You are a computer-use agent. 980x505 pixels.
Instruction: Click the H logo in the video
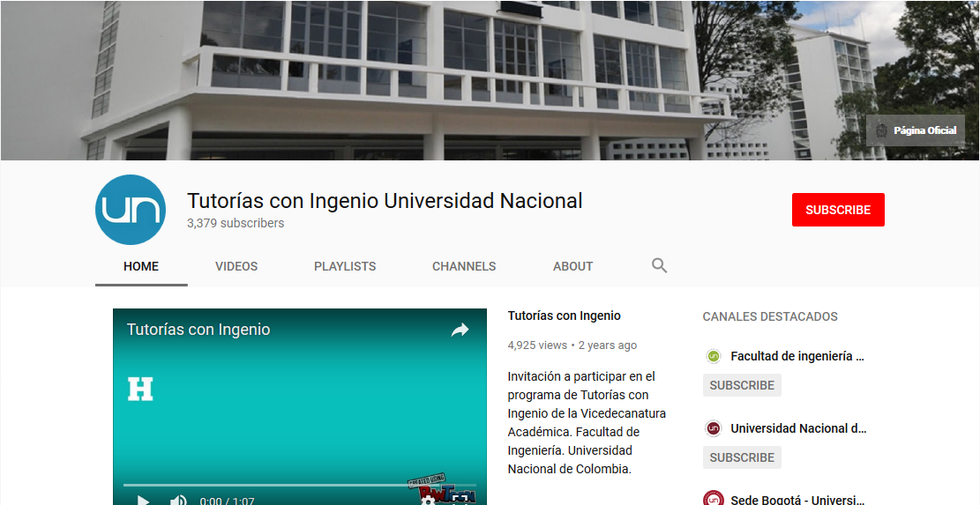point(140,389)
